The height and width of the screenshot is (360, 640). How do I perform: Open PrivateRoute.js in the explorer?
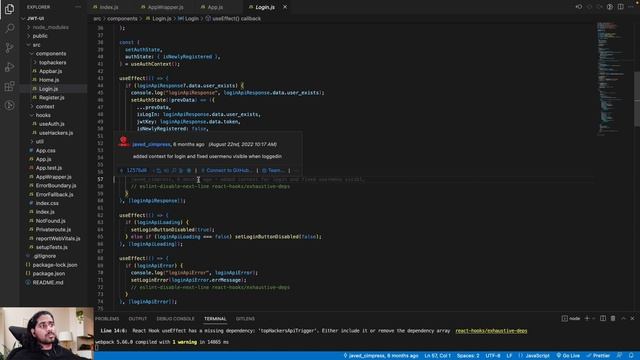(x=53, y=229)
